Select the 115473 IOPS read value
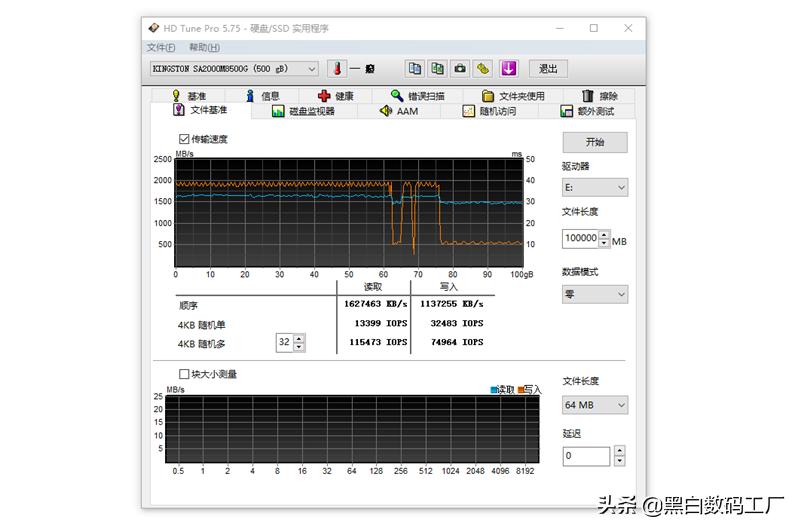 (x=378, y=342)
